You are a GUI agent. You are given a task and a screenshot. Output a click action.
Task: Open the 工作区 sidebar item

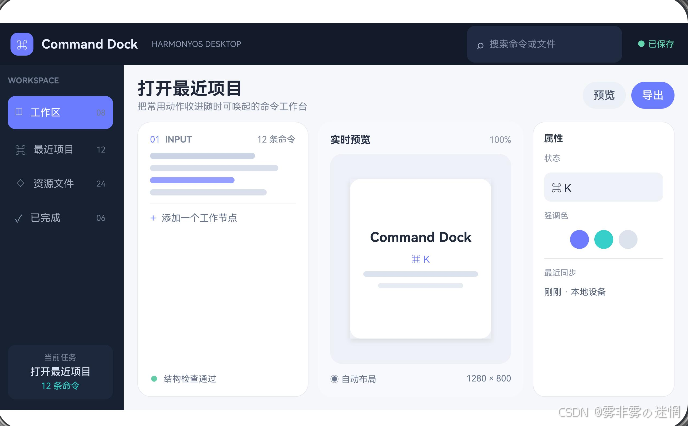click(61, 112)
